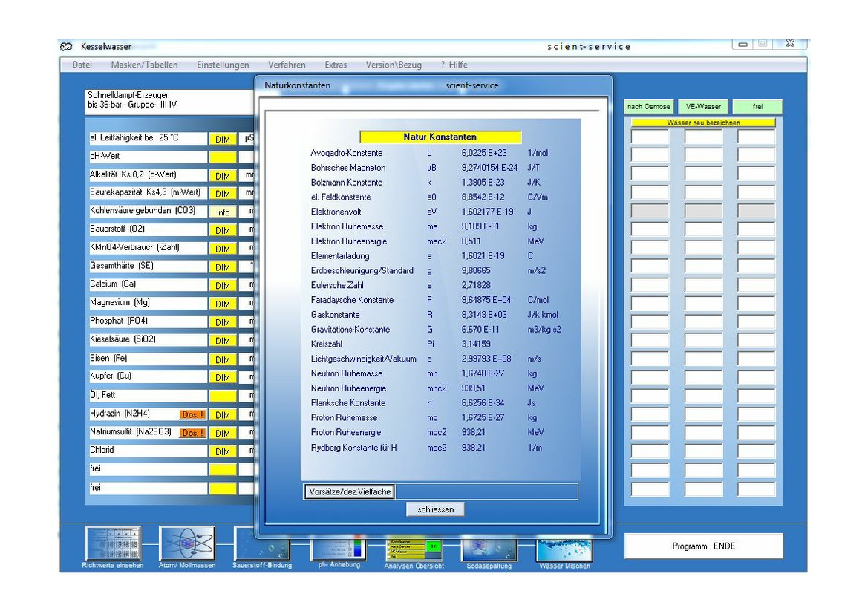Image resolution: width=868 pixels, height=614 pixels.
Task: Click the DIM button for Sauerstoff (O2)
Action: 223,231
